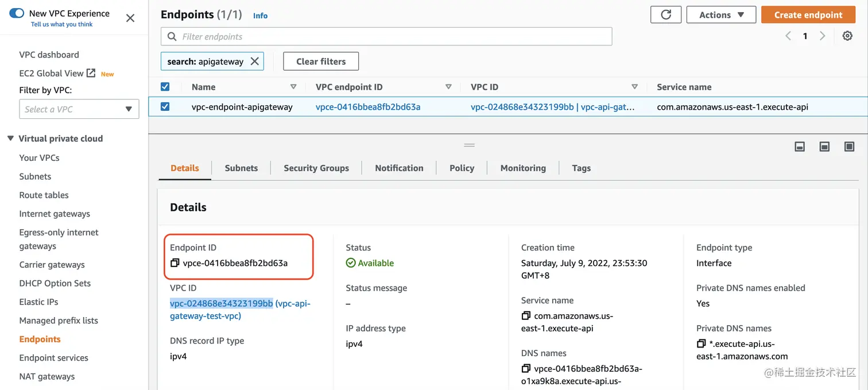The height and width of the screenshot is (390, 868).
Task: Open Route tables page
Action: coord(44,195)
